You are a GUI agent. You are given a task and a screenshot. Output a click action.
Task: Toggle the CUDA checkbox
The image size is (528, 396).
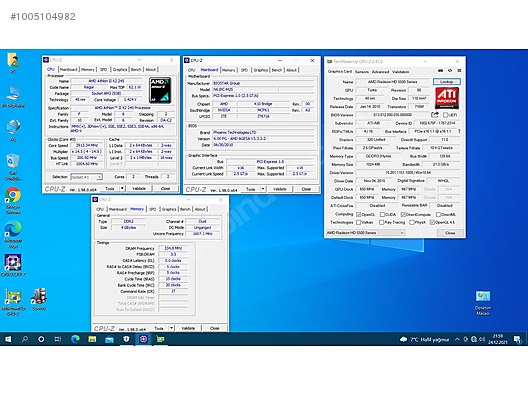pyautogui.click(x=382, y=214)
